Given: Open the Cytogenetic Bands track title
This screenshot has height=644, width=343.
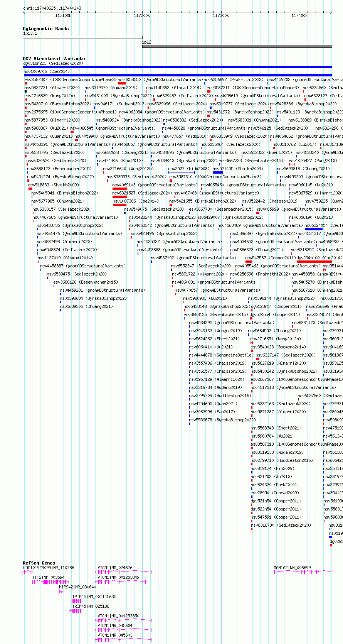Looking at the screenshot, I should (45, 29).
